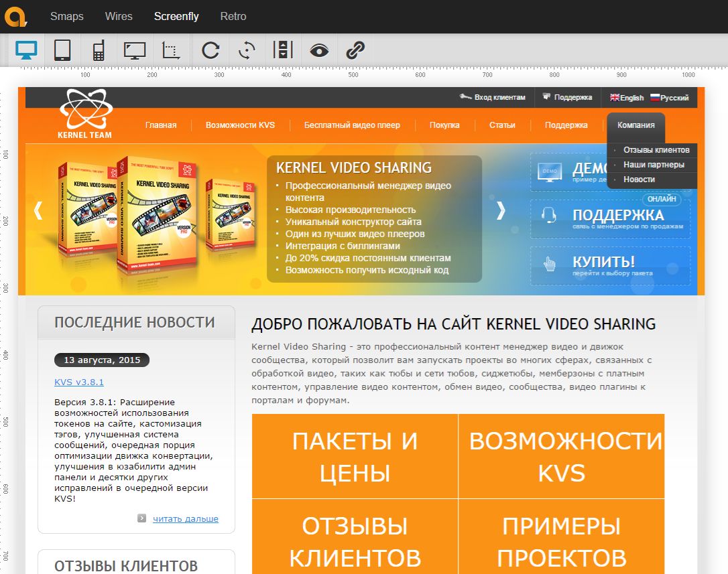
Task: Click the ПОДДЕРЖКА online support button
Action: 610,218
